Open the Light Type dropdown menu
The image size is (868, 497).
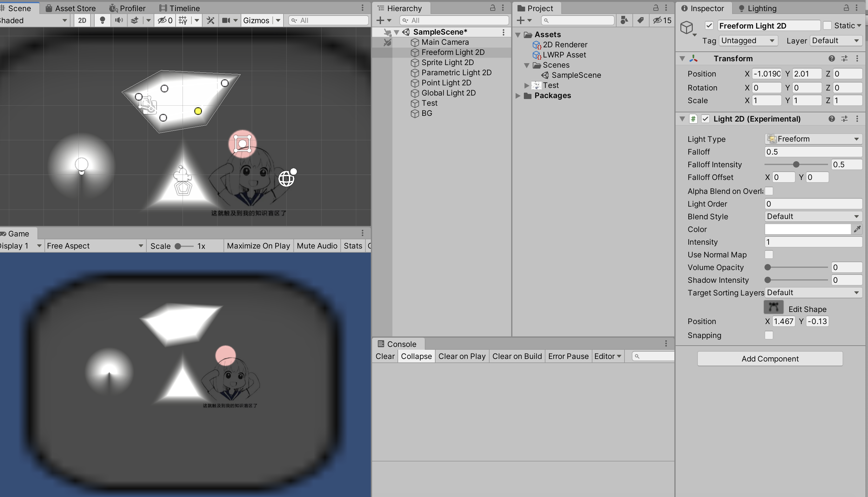pyautogui.click(x=812, y=139)
